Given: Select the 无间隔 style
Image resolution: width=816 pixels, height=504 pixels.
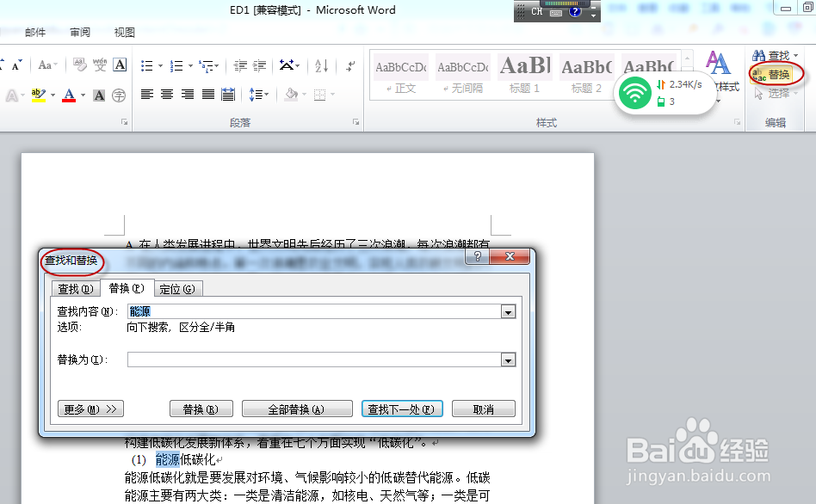Looking at the screenshot, I should 462,74.
